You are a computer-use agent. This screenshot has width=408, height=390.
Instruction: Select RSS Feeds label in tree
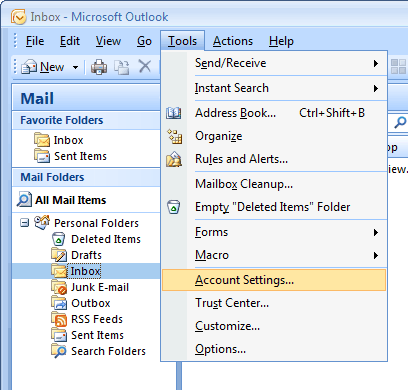pyautogui.click(x=97, y=319)
